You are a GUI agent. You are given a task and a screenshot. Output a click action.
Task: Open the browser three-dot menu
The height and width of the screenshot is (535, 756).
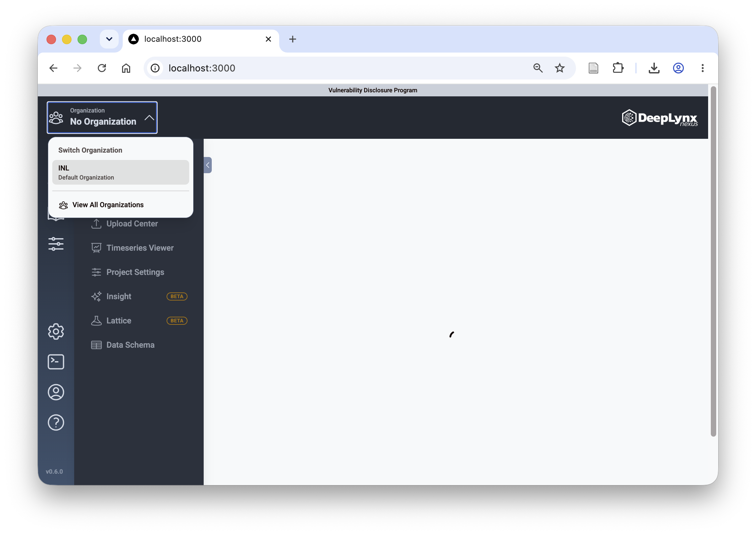(703, 68)
